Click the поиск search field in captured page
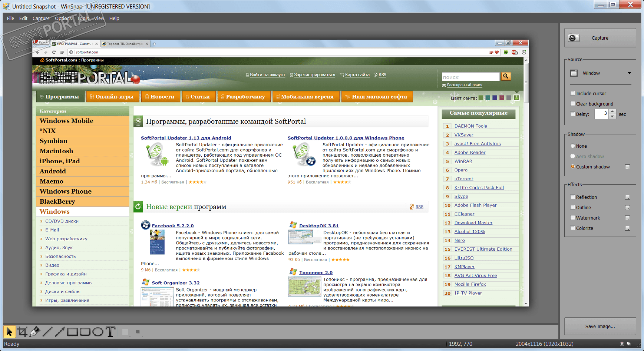The height and width of the screenshot is (351, 644). [x=470, y=77]
